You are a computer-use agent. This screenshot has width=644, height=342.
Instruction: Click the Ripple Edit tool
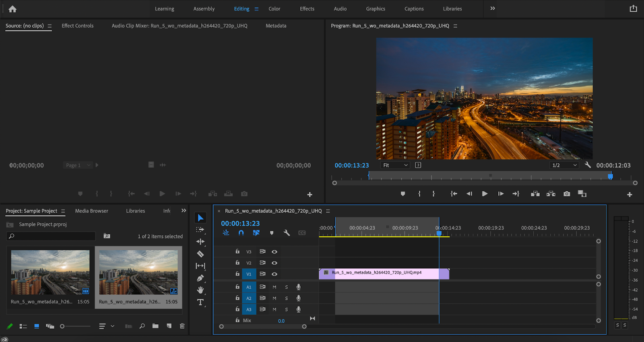pyautogui.click(x=200, y=242)
